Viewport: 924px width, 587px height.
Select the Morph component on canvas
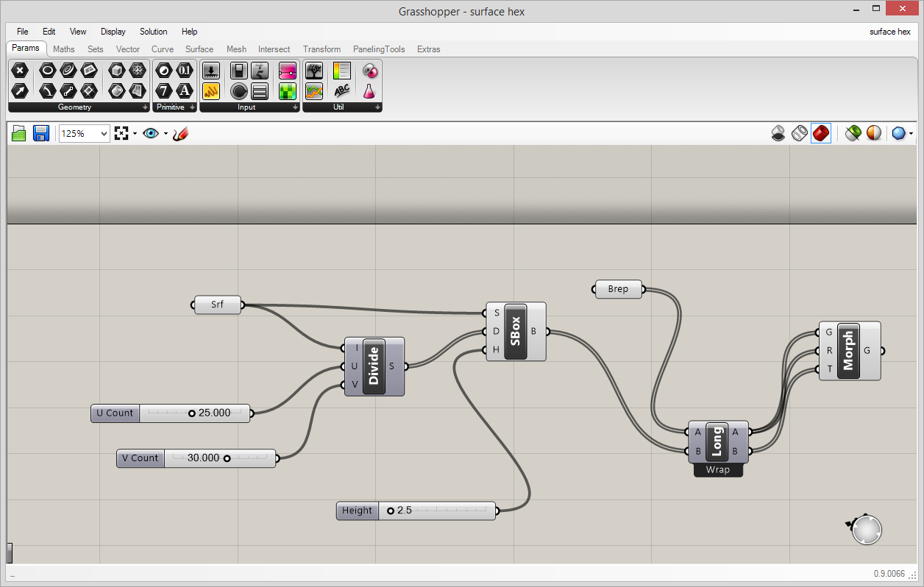tap(849, 351)
